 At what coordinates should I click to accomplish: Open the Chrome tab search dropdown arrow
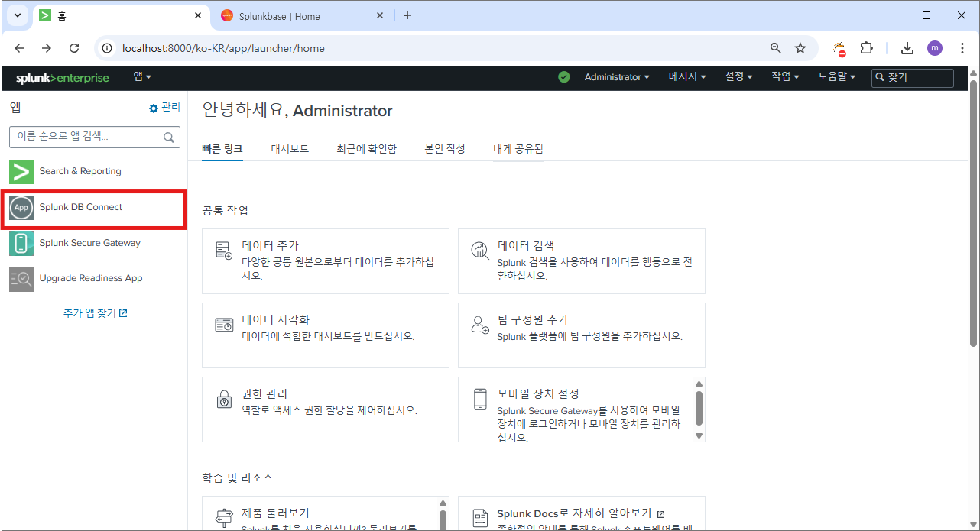[x=17, y=15]
